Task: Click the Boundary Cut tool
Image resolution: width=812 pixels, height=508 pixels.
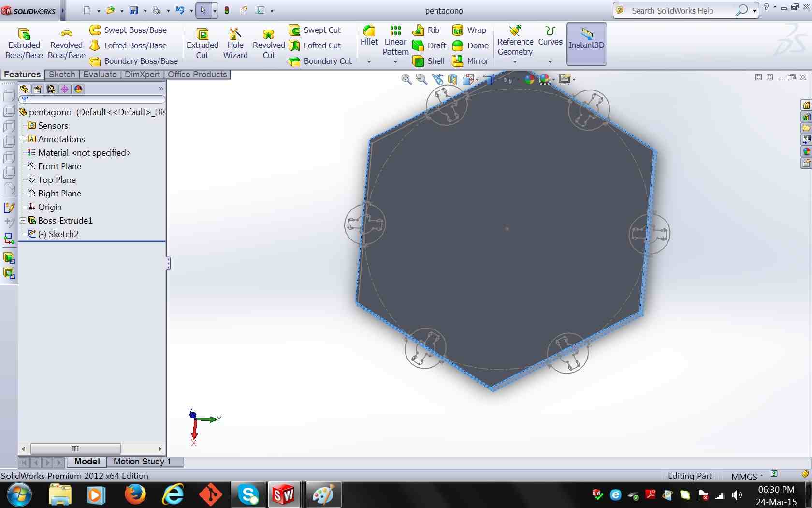Action: coord(320,61)
